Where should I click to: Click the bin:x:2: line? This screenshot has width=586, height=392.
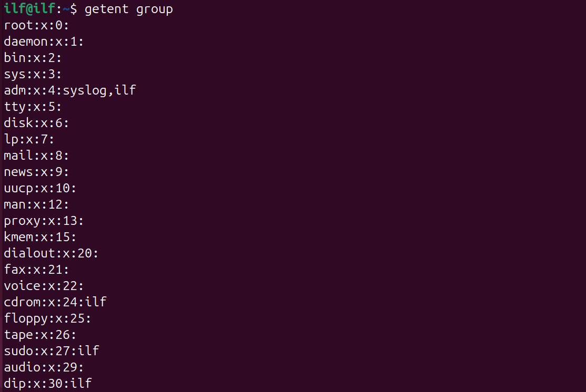point(33,58)
